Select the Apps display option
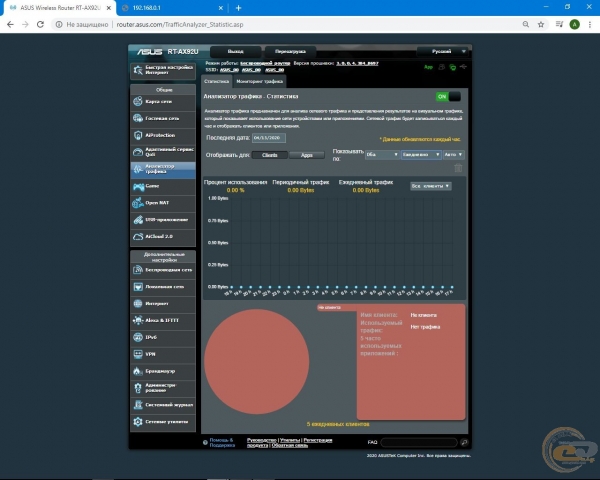600x480 pixels. (307, 155)
